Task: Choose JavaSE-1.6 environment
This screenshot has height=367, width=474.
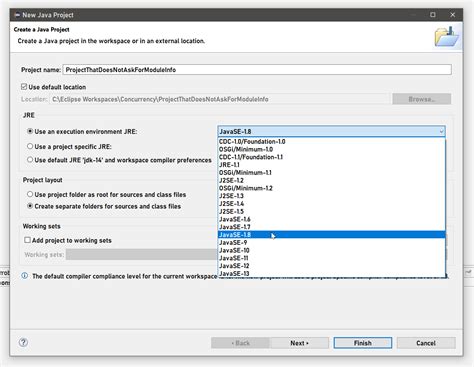Action: (x=332, y=219)
